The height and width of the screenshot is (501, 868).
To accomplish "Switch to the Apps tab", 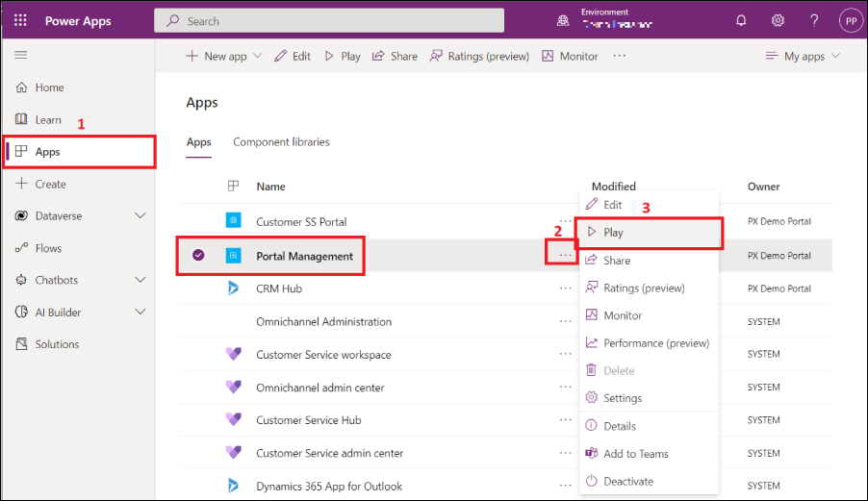I will point(199,142).
